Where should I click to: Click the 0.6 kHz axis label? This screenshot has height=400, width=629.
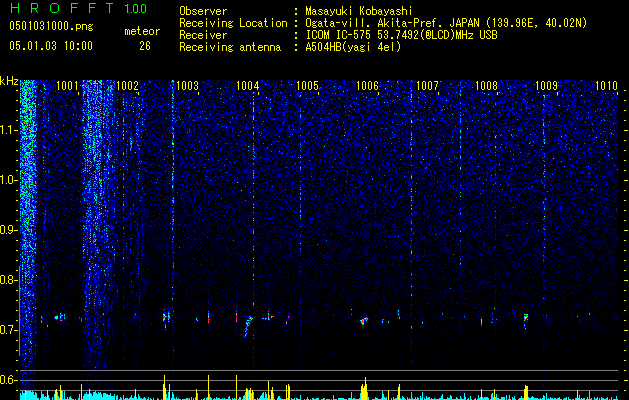[8, 380]
